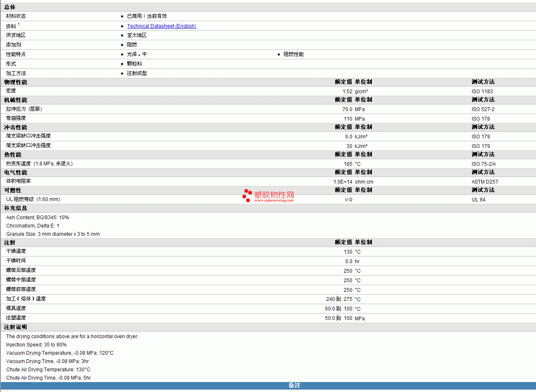Viewport: 536px width, 392px height.
Task: Click the 物理性能 section header
Action: 16,82
